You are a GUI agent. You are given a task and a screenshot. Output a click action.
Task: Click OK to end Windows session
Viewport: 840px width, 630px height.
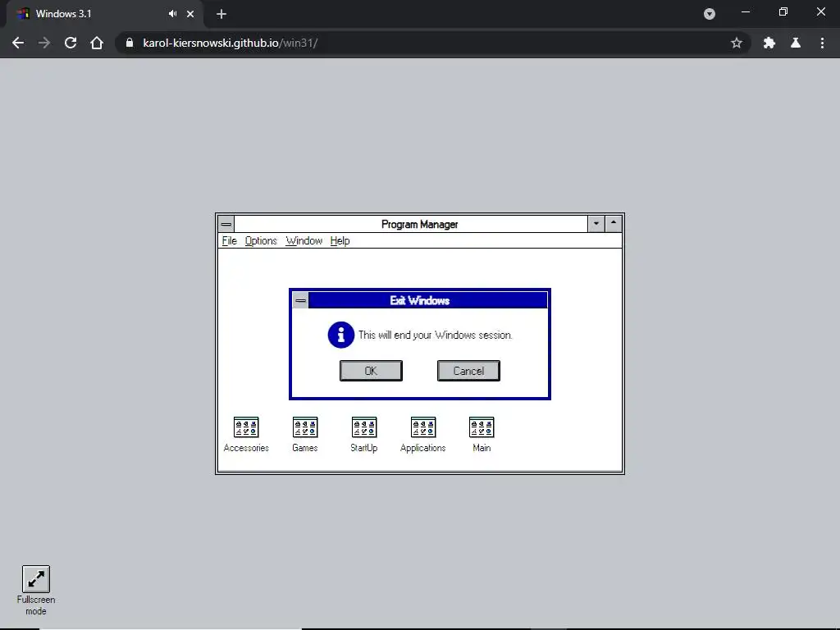[371, 371]
